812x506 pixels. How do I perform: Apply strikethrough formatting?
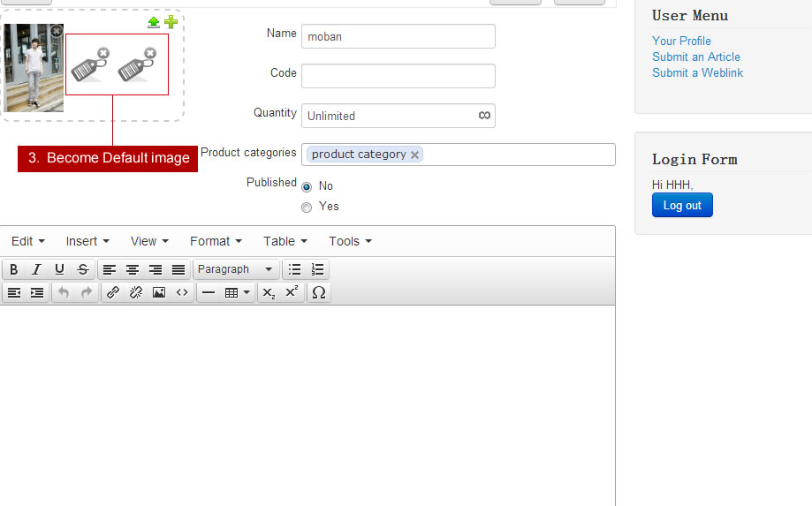(x=83, y=269)
